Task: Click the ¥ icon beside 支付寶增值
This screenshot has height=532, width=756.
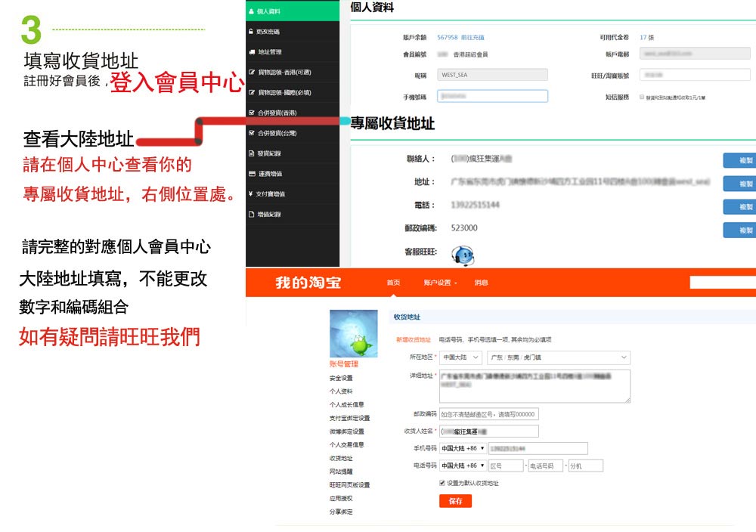Action: 251,194
